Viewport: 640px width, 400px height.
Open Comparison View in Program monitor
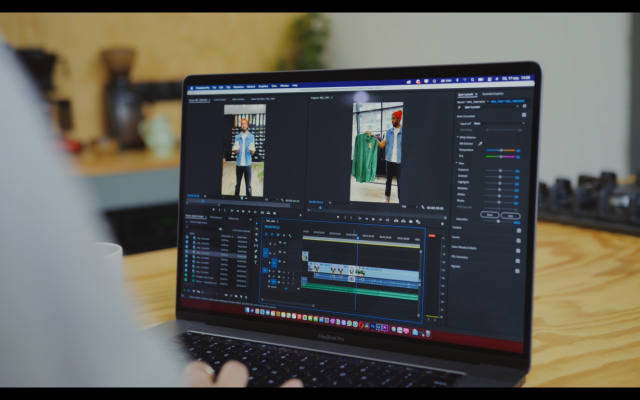[x=418, y=222]
